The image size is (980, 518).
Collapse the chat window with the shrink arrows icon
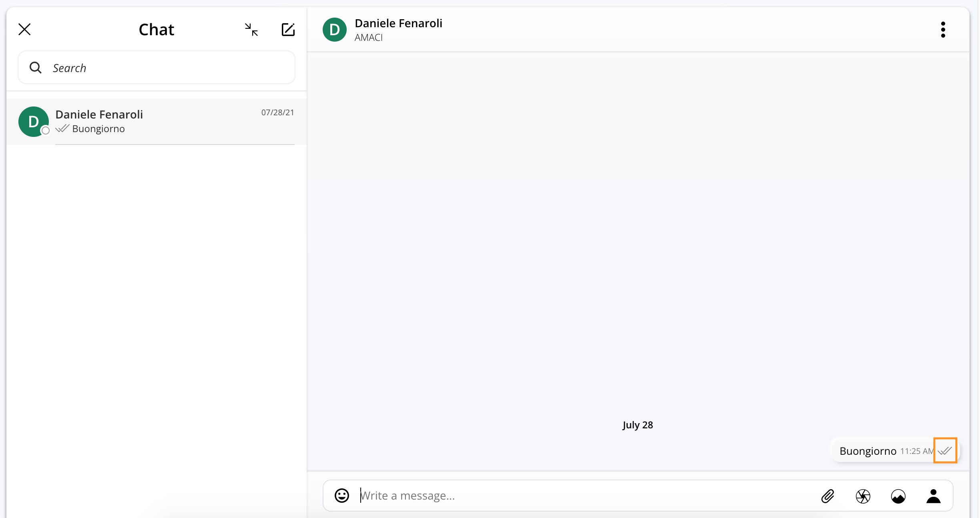click(251, 29)
